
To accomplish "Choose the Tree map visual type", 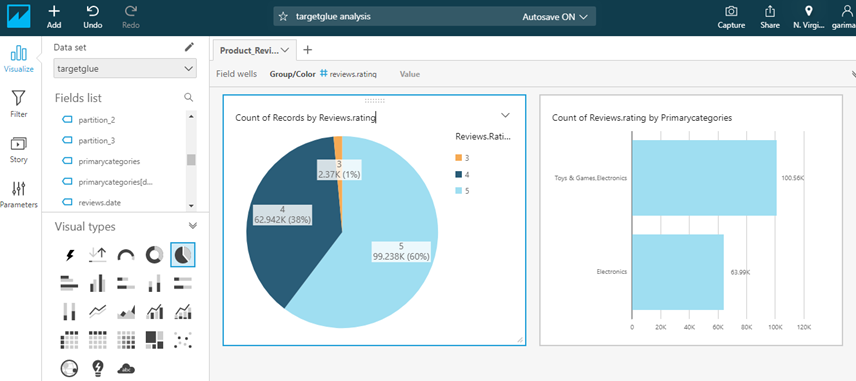I will (x=154, y=340).
